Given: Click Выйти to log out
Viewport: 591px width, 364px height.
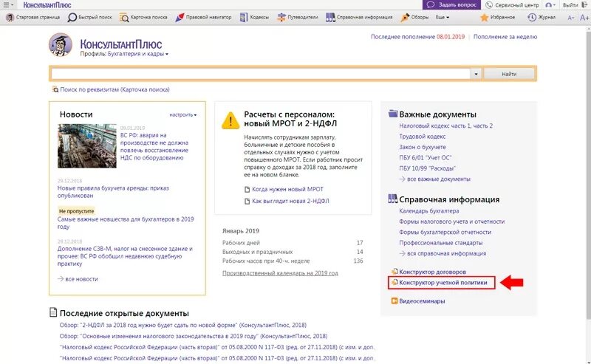Looking at the screenshot, I should [x=575, y=5].
